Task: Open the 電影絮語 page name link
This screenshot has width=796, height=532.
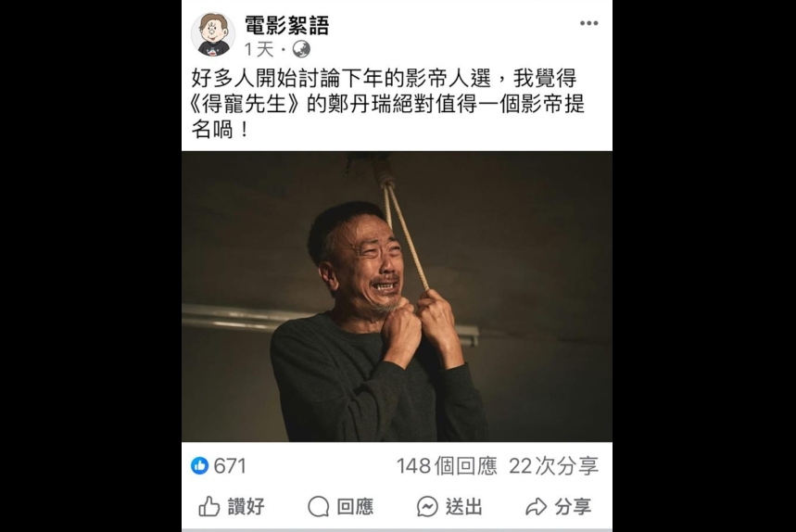Action: [287, 25]
